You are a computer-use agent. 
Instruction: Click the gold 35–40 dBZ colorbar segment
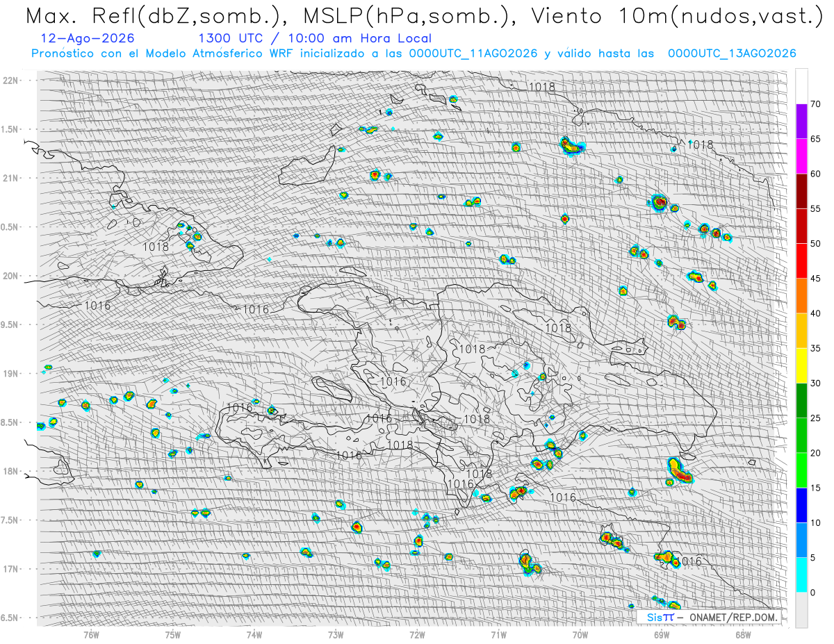coord(801,331)
